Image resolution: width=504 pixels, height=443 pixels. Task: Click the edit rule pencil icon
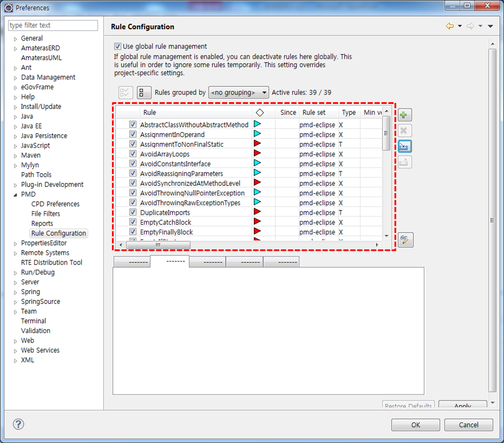point(405,240)
